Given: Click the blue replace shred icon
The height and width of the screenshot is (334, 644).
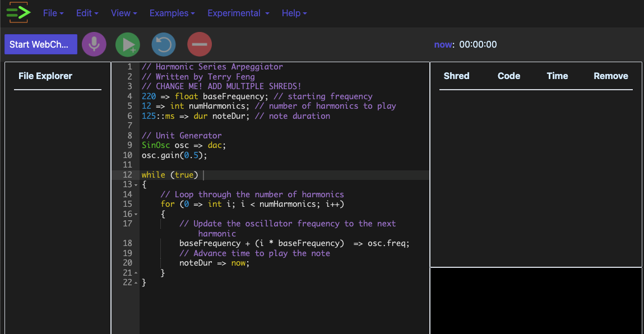Looking at the screenshot, I should tap(164, 44).
